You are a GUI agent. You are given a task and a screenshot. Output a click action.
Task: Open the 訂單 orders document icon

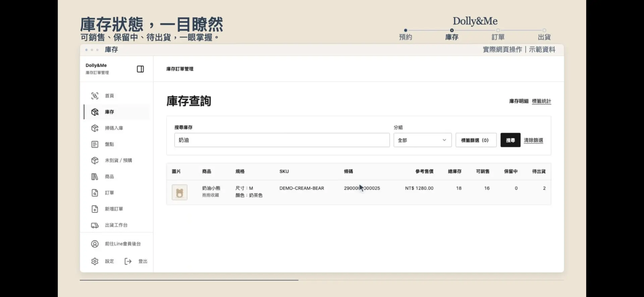95,193
